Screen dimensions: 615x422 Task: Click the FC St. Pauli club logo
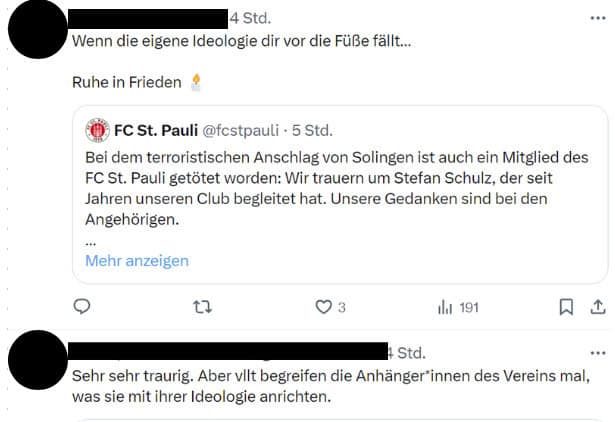pos(98,130)
